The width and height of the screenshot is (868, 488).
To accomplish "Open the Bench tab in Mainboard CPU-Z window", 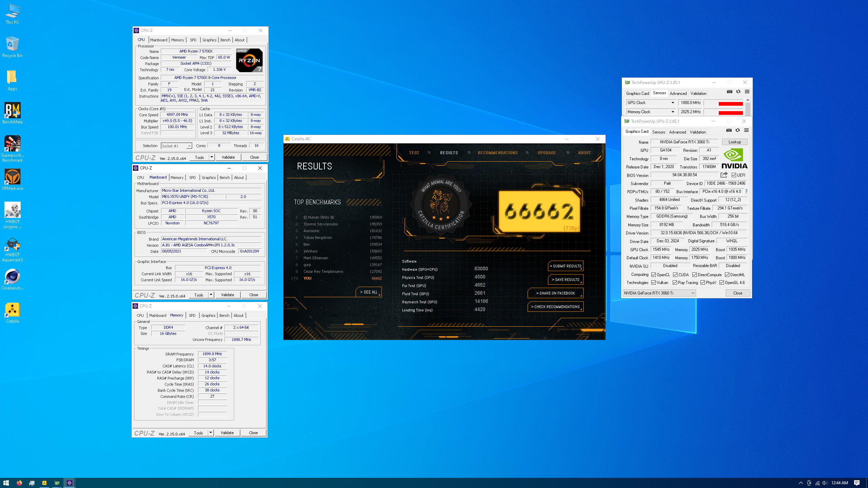I will click(x=224, y=178).
